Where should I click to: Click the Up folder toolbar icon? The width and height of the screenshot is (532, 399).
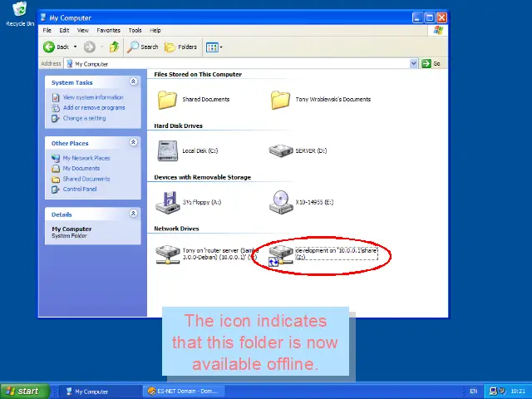114,47
